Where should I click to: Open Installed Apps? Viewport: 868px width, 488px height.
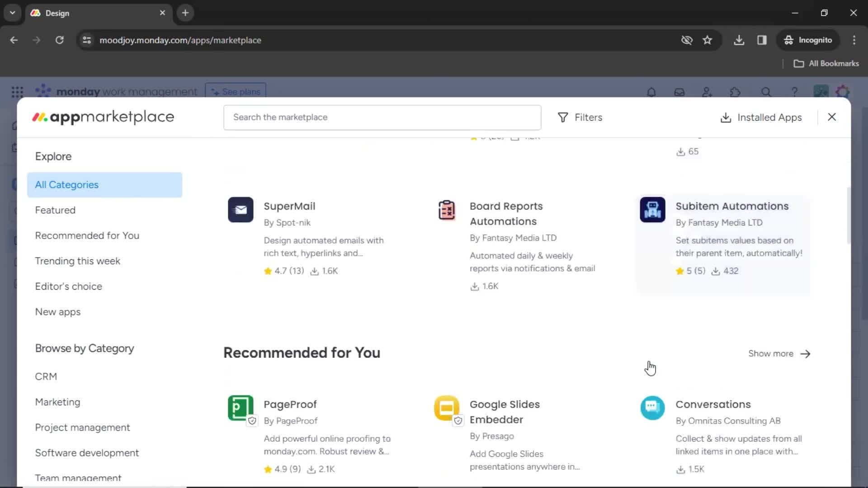pos(761,117)
